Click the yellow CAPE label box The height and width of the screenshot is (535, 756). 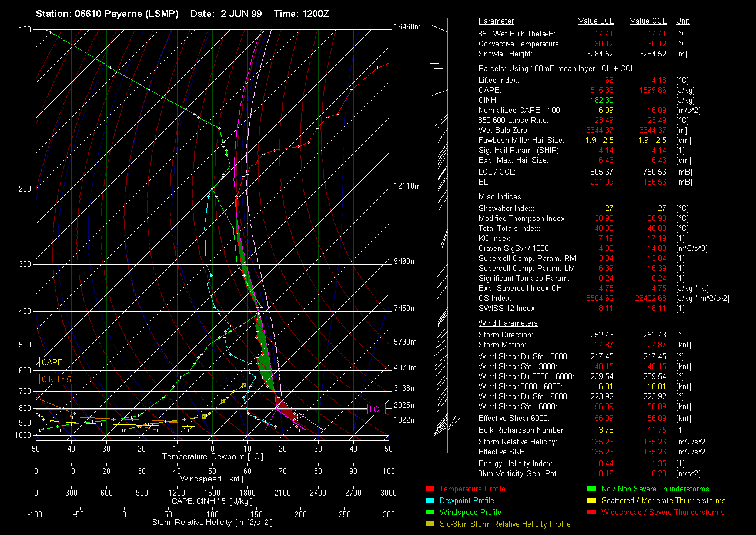coord(52,362)
